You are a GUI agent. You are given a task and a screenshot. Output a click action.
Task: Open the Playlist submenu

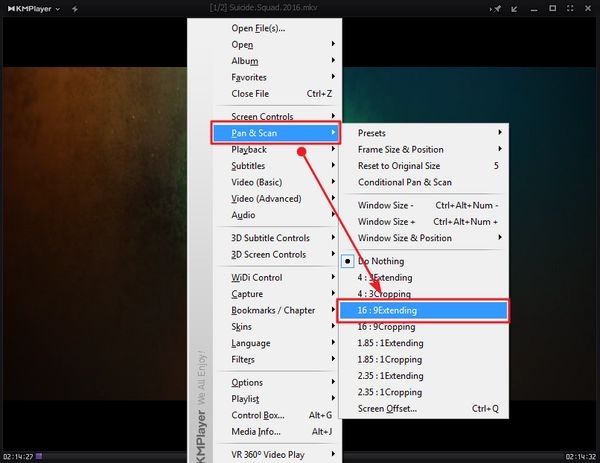(x=276, y=399)
